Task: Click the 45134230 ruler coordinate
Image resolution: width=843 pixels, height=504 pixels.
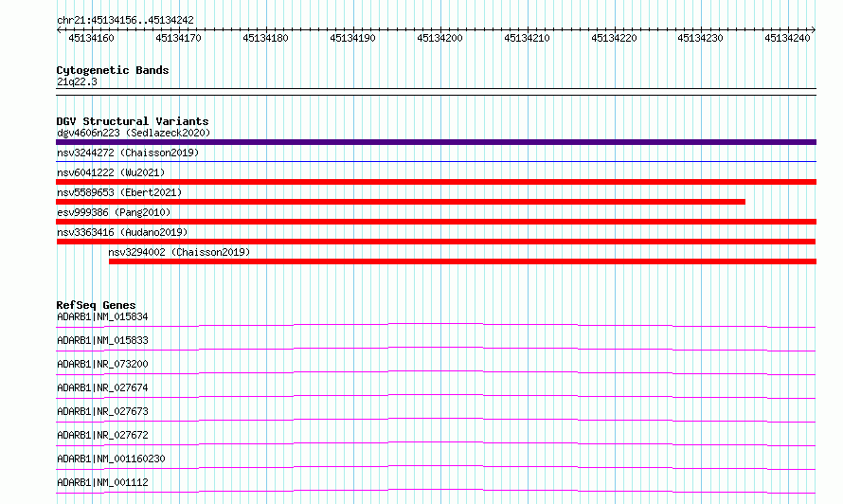Action: pos(701,38)
